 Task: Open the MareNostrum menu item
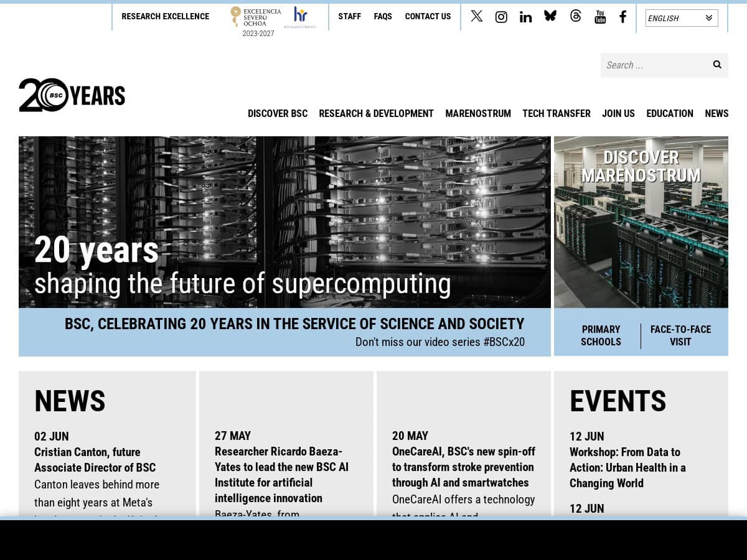tap(478, 113)
